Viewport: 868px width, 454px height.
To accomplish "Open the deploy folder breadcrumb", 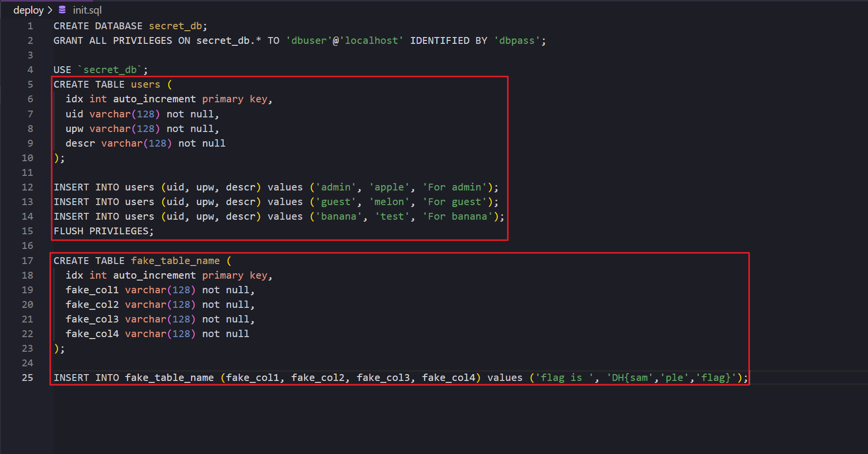I will tap(28, 10).
